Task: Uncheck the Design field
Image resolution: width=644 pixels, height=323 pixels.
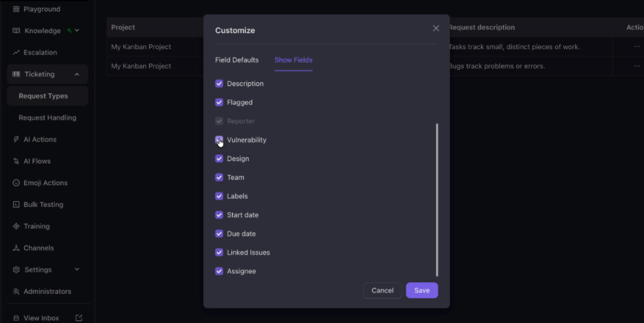Action: (x=219, y=158)
